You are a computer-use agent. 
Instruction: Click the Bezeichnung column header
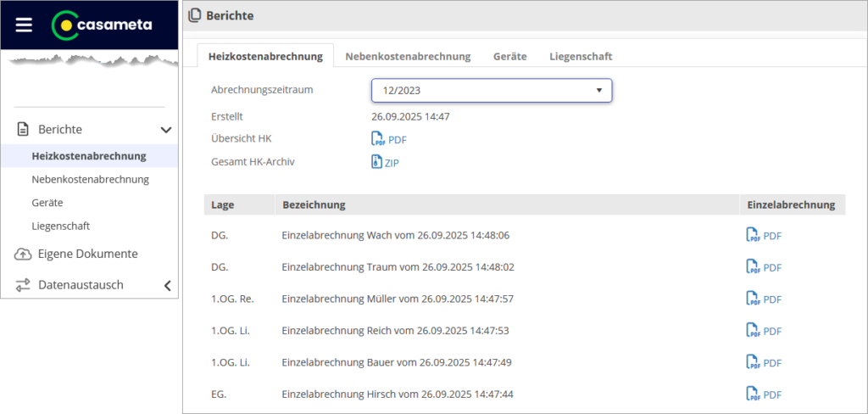tap(313, 204)
